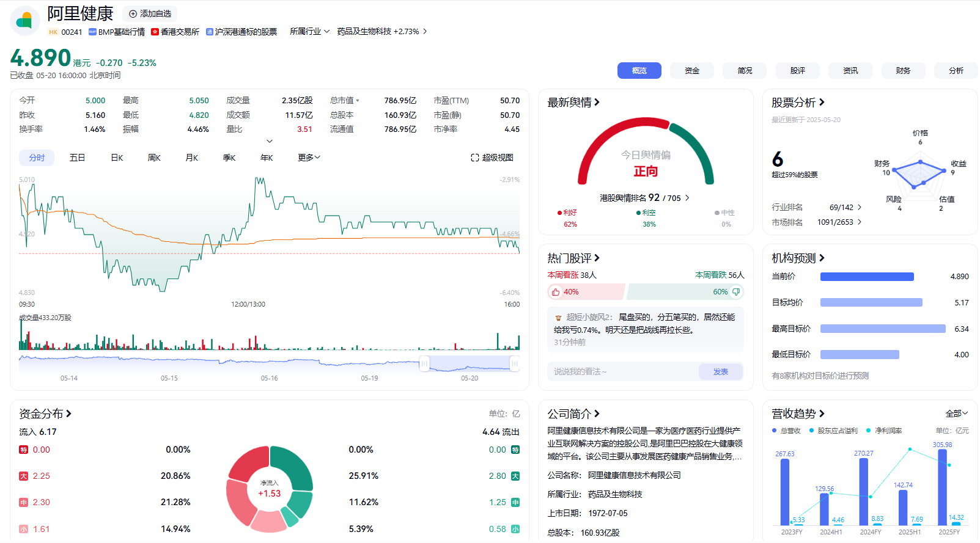Image resolution: width=980 pixels, height=543 pixels.
Task: Vote bullish with thumbs-up icon
Action: (556, 292)
